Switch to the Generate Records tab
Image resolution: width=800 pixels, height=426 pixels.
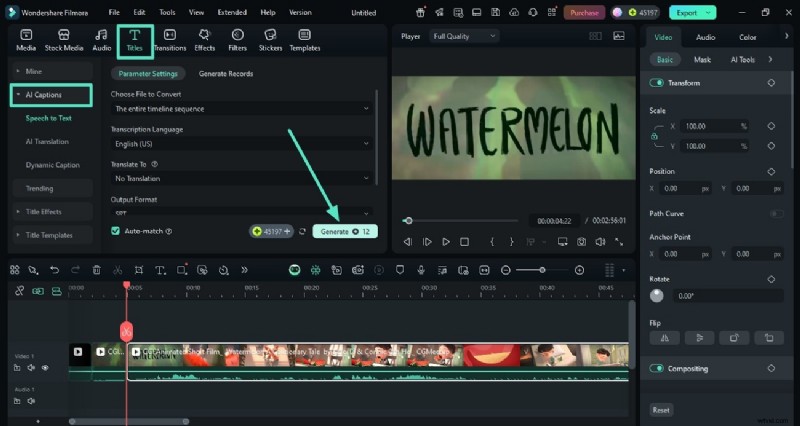click(226, 74)
